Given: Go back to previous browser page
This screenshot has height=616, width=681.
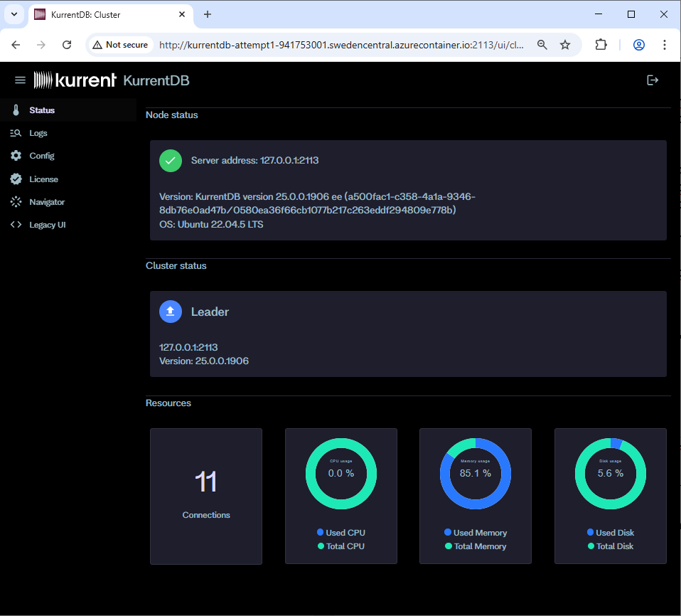Looking at the screenshot, I should pos(16,45).
